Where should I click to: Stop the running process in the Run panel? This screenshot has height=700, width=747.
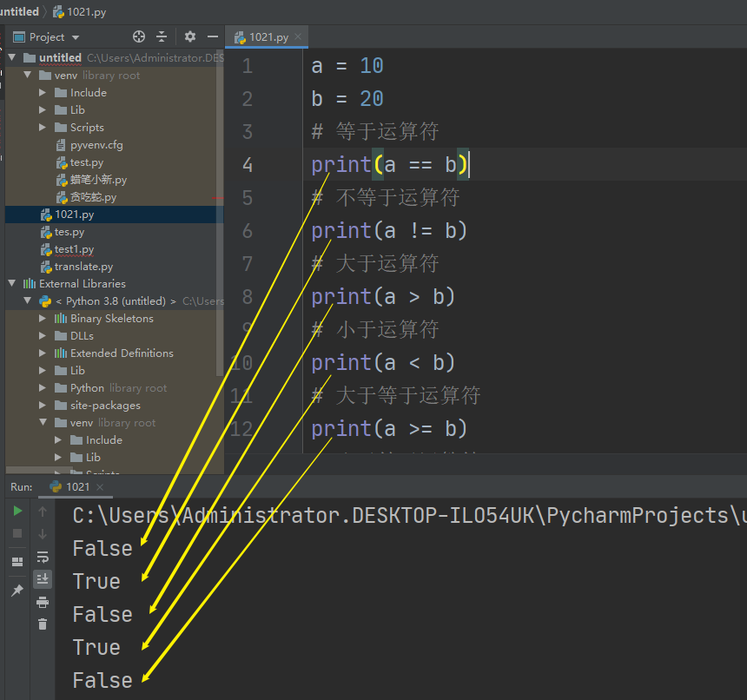point(17,532)
